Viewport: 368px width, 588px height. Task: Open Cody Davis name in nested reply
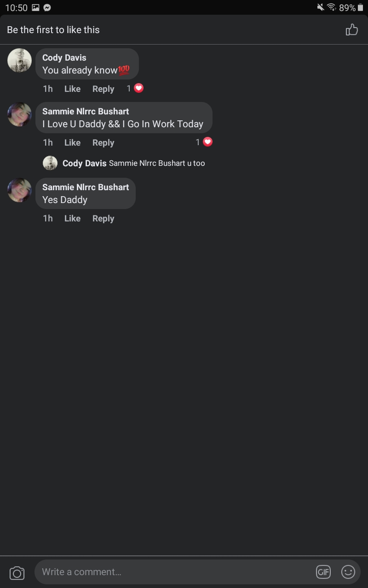point(85,164)
